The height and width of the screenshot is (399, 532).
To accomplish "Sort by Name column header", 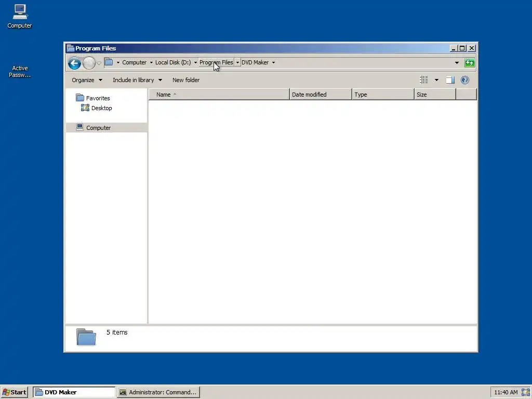I will [219, 95].
